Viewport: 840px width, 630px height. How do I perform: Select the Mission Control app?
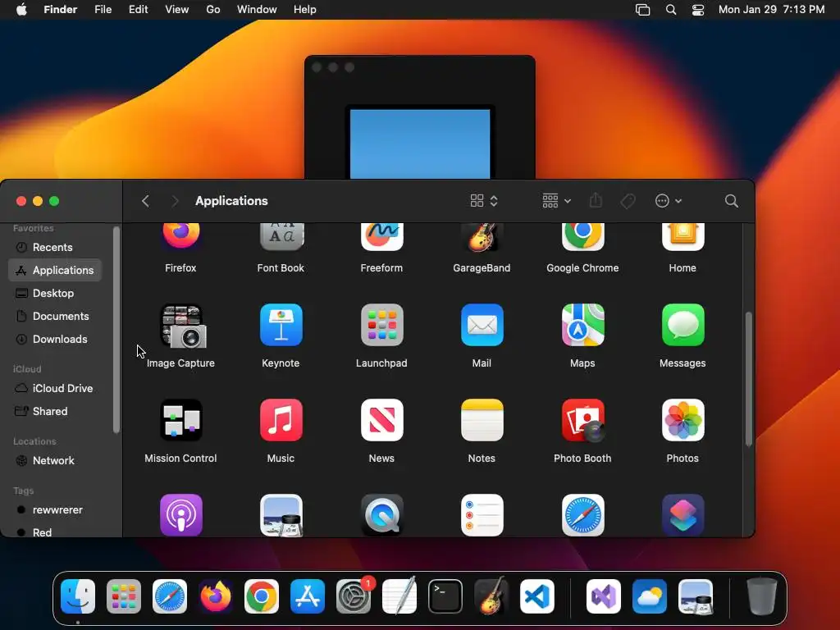coord(181,420)
